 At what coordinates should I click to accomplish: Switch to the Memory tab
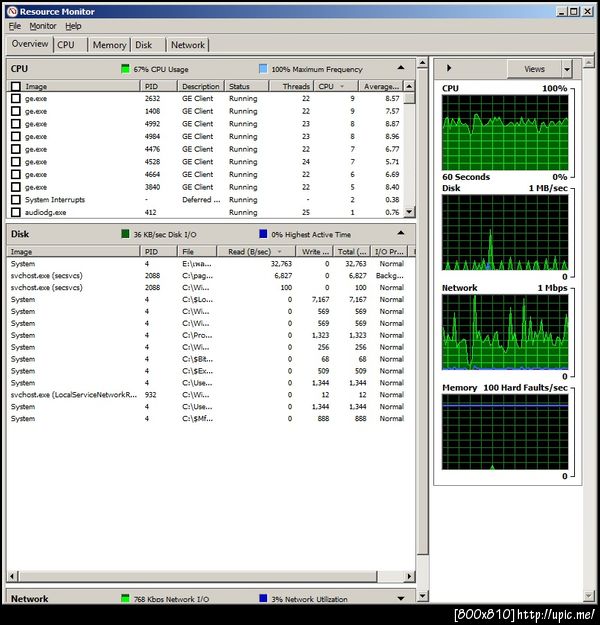click(109, 45)
